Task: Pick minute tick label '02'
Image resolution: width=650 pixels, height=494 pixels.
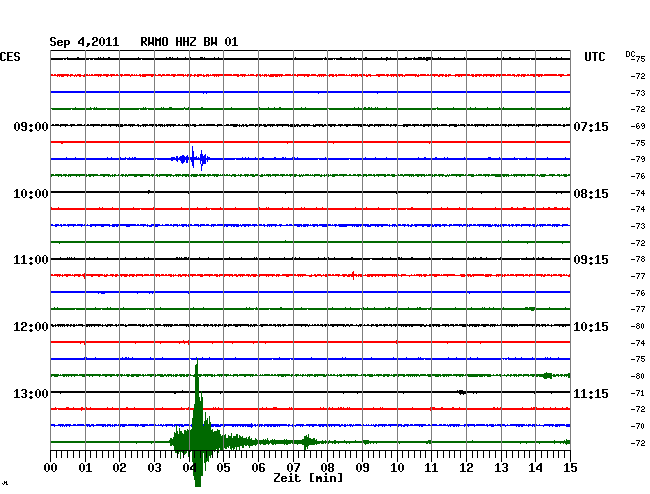Action: click(x=119, y=468)
